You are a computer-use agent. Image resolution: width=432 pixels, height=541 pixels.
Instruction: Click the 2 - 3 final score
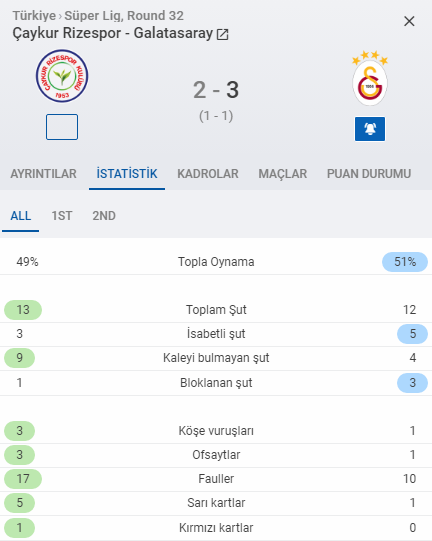216,90
